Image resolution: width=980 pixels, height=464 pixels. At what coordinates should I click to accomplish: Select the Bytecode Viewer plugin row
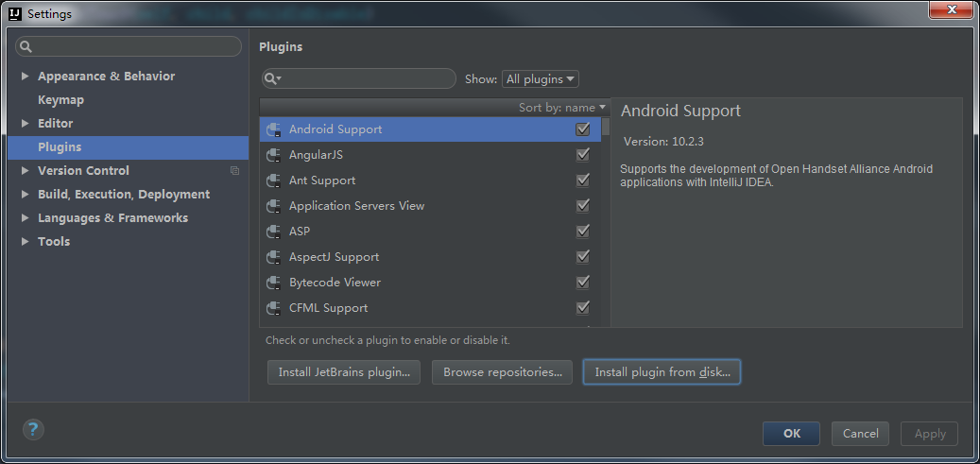click(430, 283)
